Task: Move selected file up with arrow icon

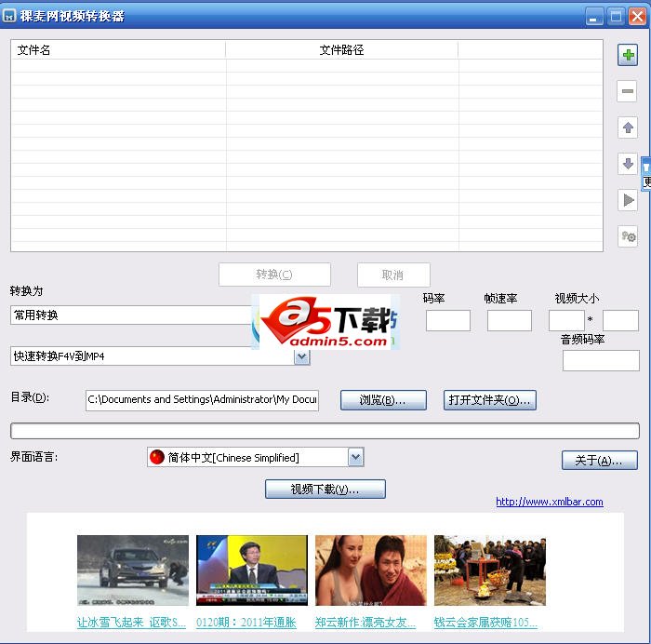Action: coord(628,127)
